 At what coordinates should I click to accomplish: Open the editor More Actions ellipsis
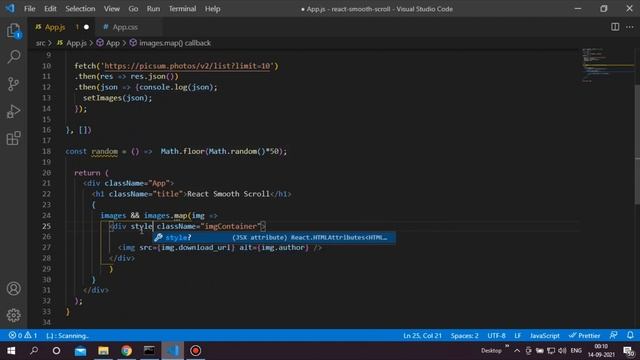tap(630, 27)
